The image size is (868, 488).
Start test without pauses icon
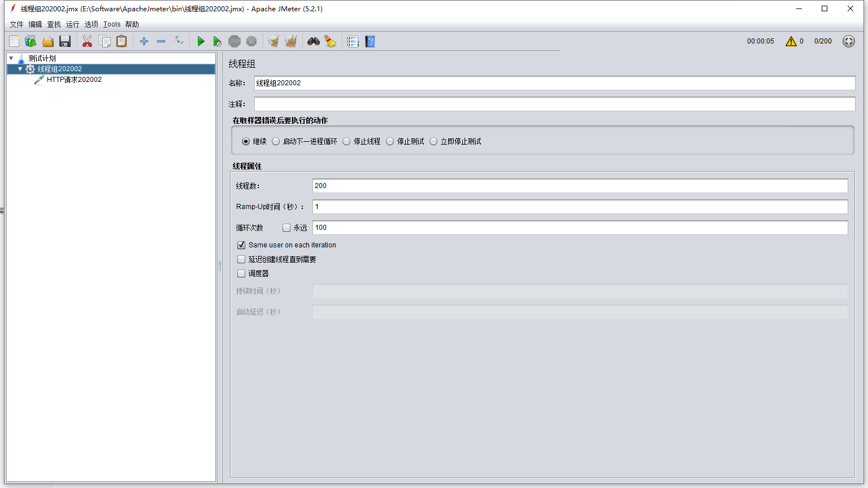coord(218,41)
